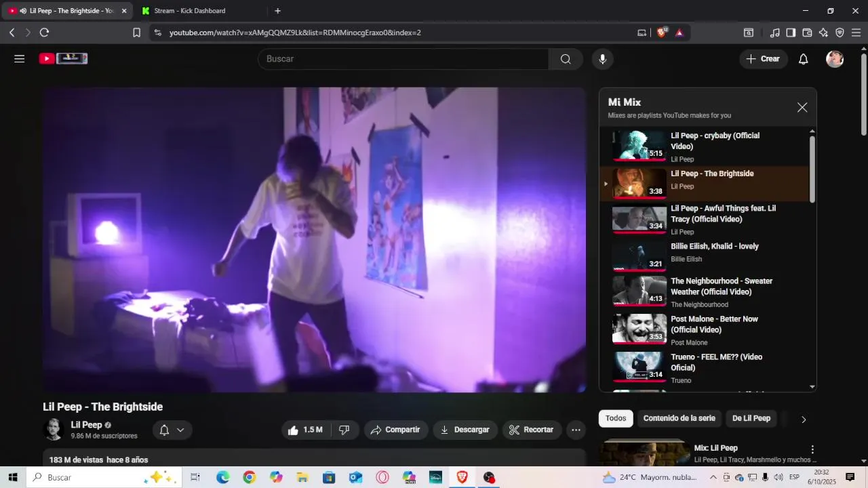
Task: Open the YouTube notifications bell
Action: point(803,59)
